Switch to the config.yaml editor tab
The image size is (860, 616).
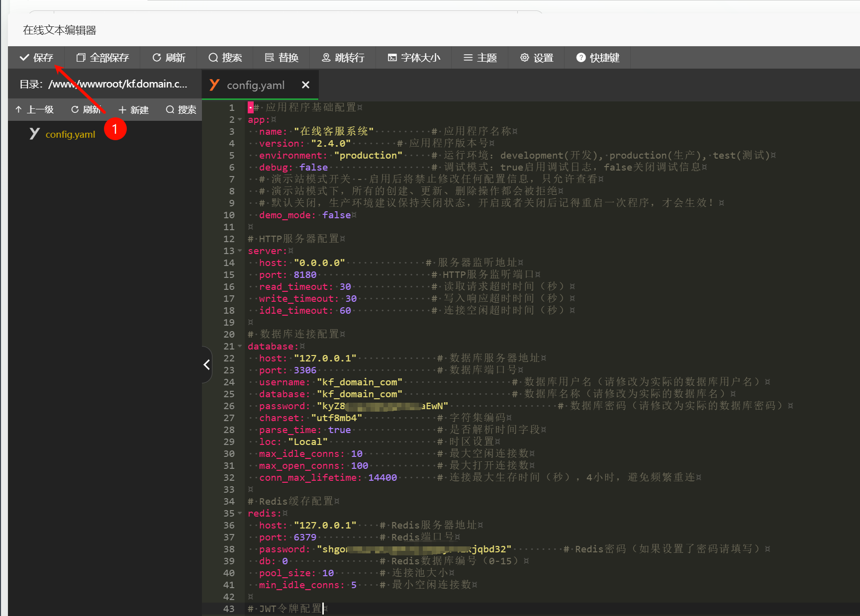(x=255, y=86)
